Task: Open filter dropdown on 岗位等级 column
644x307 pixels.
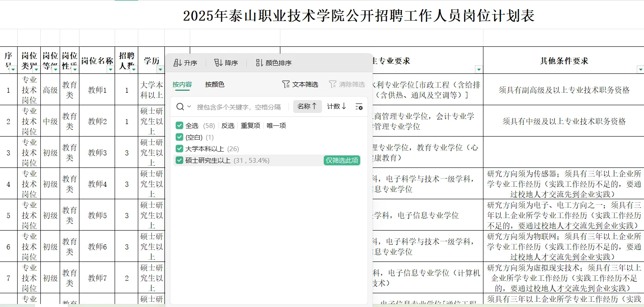Action: coord(55,70)
